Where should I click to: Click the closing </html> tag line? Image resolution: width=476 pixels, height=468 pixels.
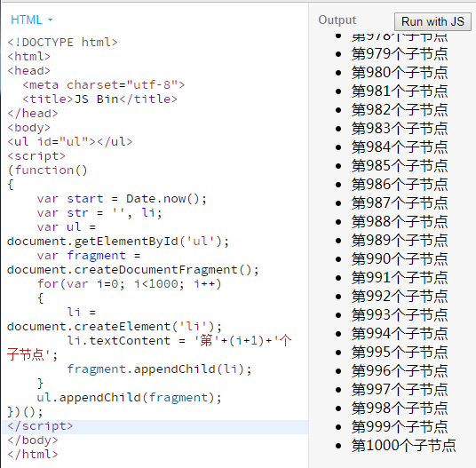33,455
